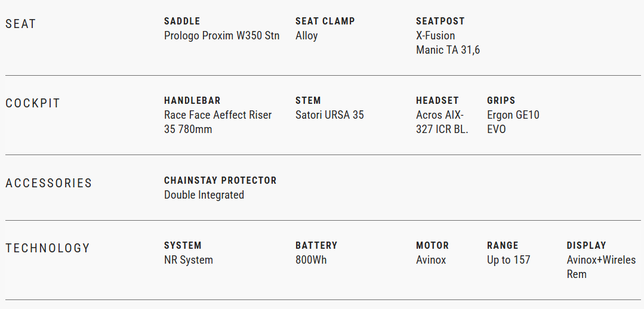The height and width of the screenshot is (309, 644).
Task: Click the NR System value
Action: click(x=189, y=260)
